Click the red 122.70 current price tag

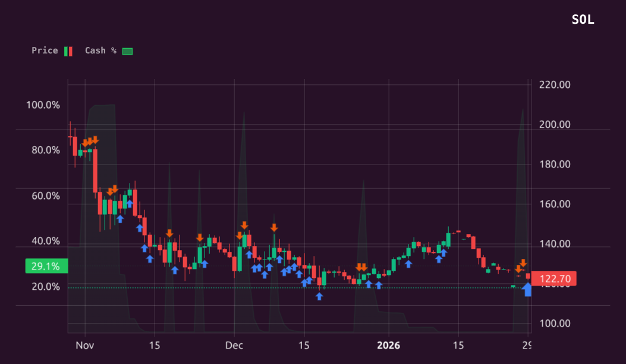[x=554, y=278]
